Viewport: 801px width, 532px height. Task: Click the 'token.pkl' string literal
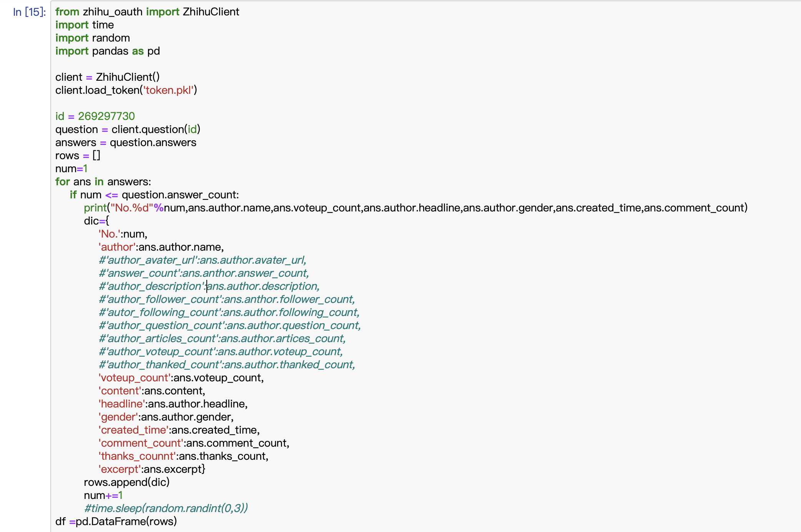click(x=169, y=90)
